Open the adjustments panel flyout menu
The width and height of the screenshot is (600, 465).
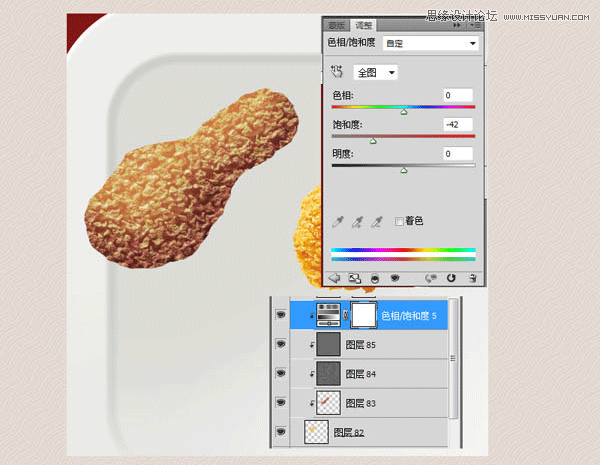(477, 25)
